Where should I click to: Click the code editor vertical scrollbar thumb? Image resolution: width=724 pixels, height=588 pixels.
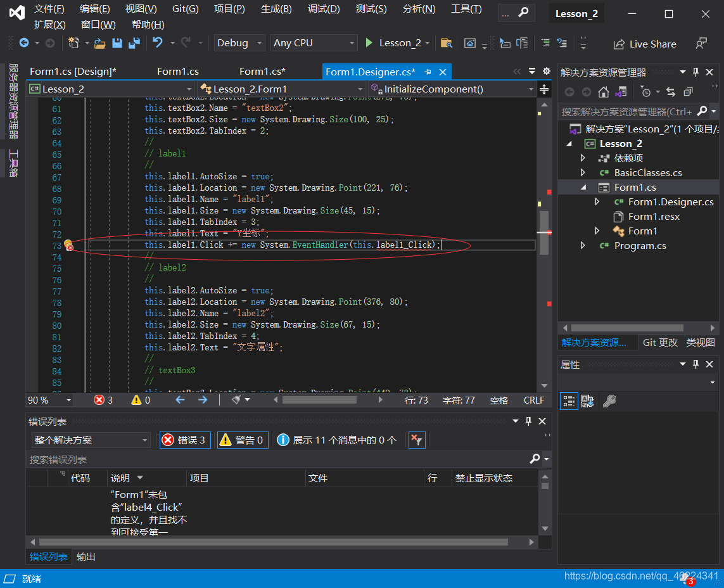(x=544, y=233)
